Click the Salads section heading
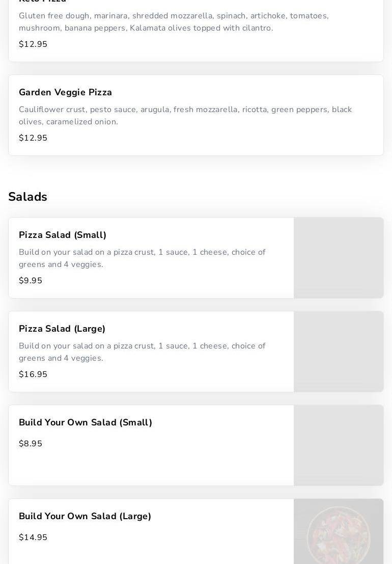Screen dimensions: 392x564 click(27, 197)
